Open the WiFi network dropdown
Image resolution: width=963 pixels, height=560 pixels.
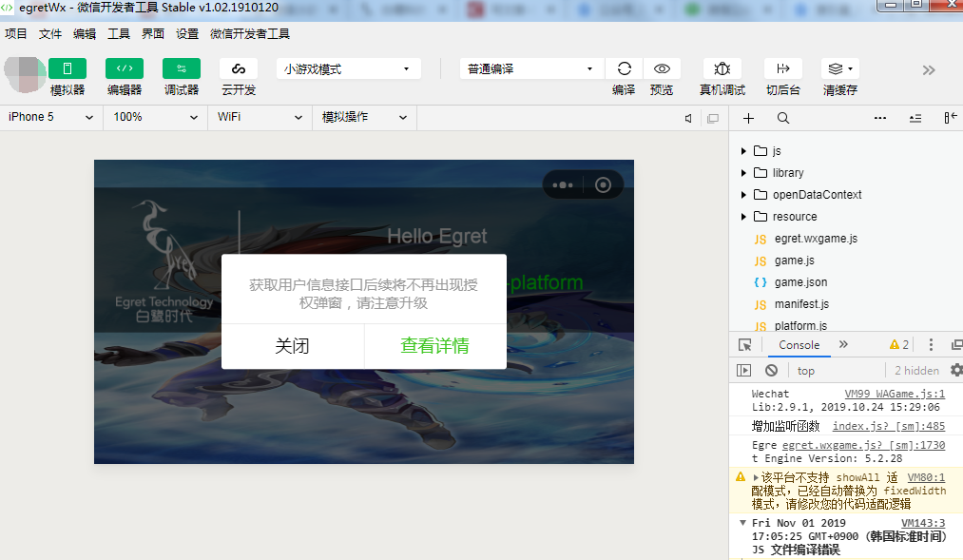click(260, 117)
